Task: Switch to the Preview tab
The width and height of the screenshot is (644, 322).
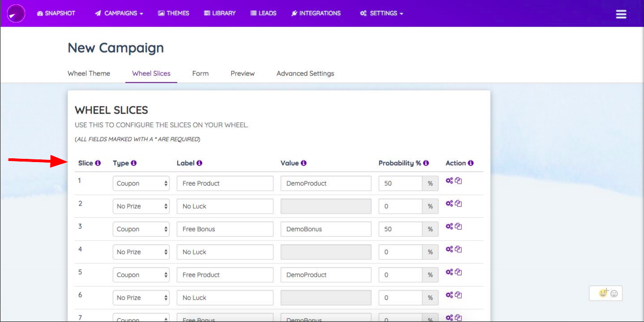Action: [243, 74]
